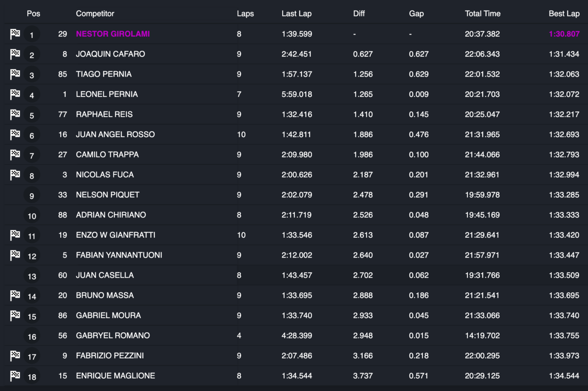This screenshot has width=588, height=391.
Task: Select JUAN CASELLA competitor name
Action: pos(105,275)
